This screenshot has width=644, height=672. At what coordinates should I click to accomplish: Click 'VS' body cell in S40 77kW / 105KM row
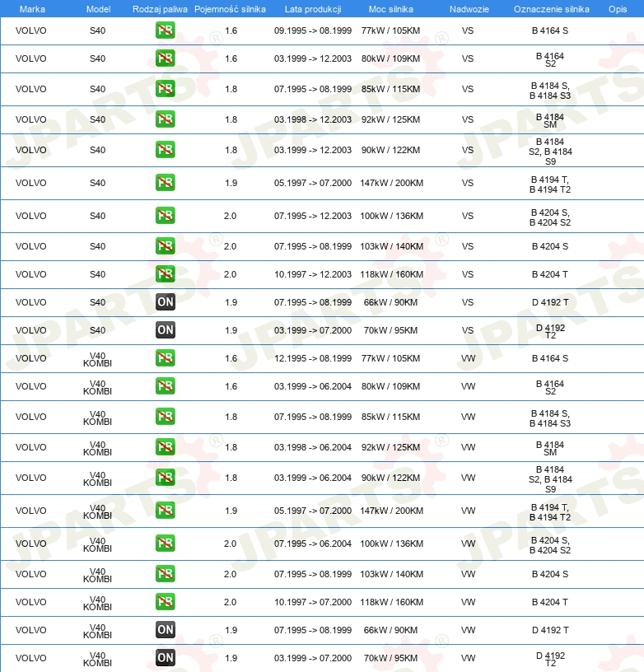pyautogui.click(x=468, y=30)
